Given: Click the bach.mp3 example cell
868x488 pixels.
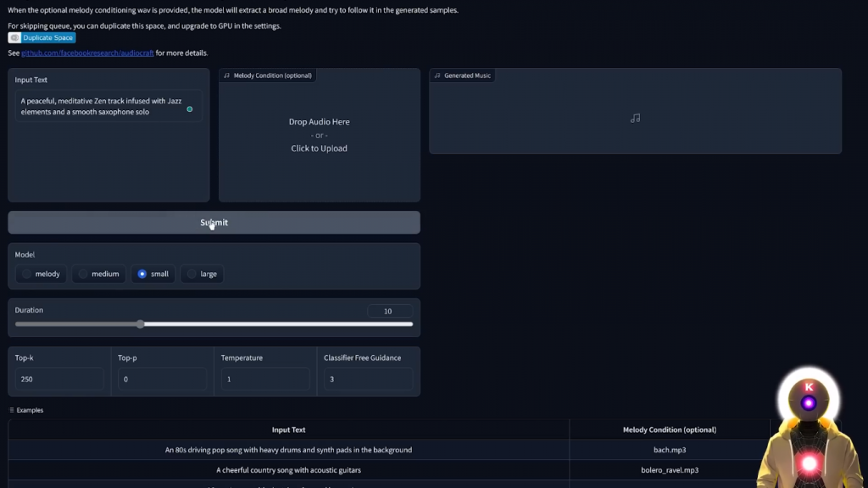Looking at the screenshot, I should tap(670, 450).
